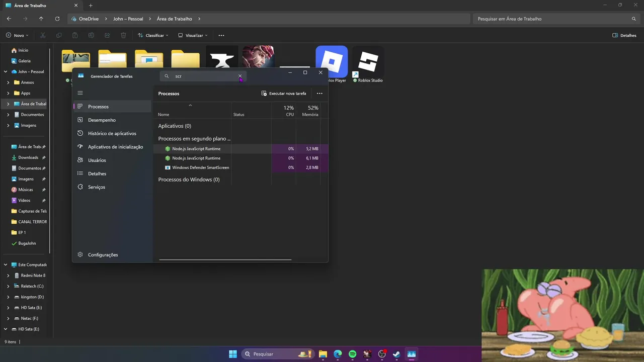Click the Rename icon in Explorer toolbar

coord(91,35)
